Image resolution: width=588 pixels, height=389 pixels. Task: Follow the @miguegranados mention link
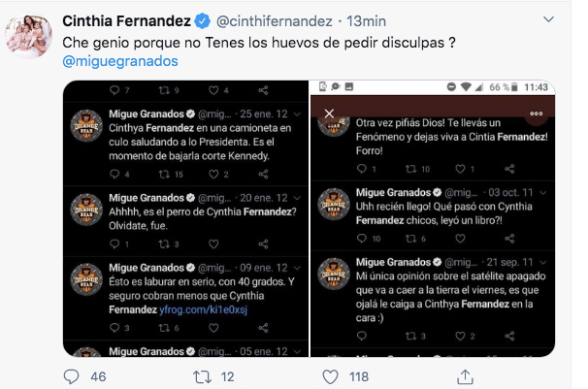pos(119,61)
